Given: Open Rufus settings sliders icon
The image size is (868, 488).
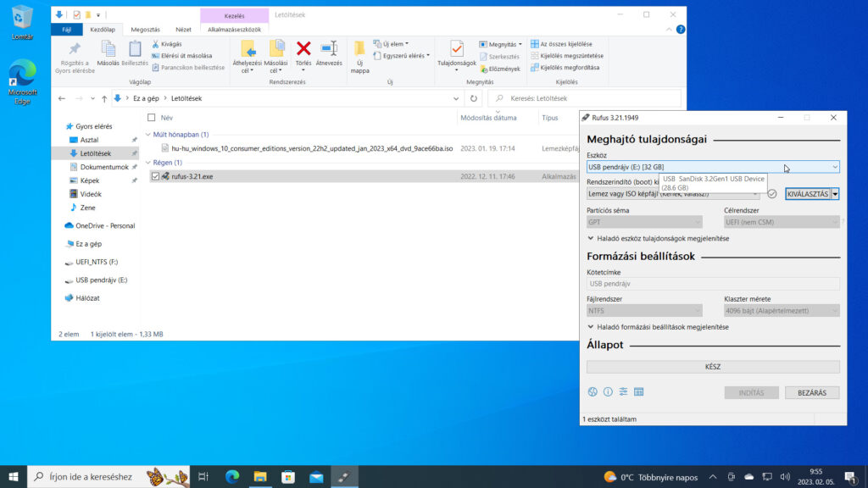Looking at the screenshot, I should point(623,391).
